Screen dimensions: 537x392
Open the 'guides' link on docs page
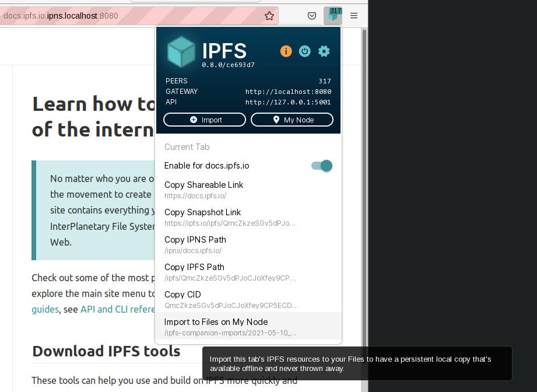(x=45, y=309)
